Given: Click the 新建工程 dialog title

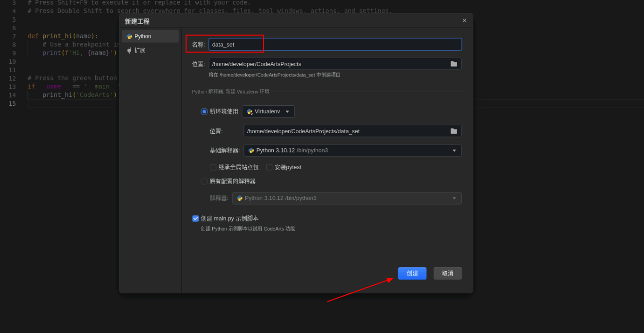Looking at the screenshot, I should (x=137, y=21).
